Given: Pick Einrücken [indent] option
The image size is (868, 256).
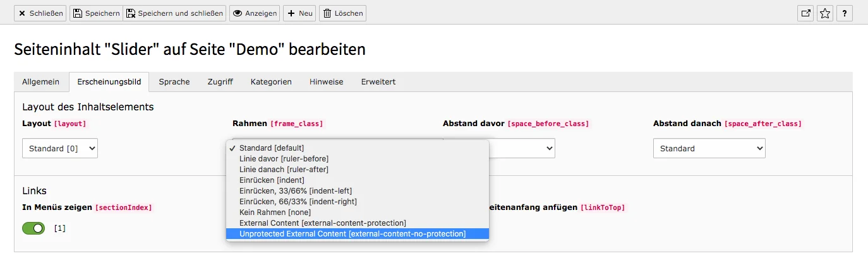Looking at the screenshot, I should coord(358,180).
